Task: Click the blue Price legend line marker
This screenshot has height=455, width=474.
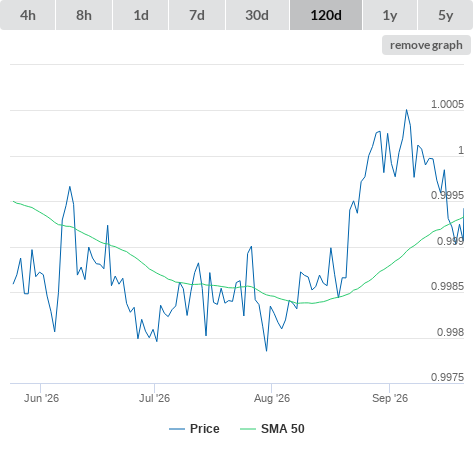Action: click(177, 429)
